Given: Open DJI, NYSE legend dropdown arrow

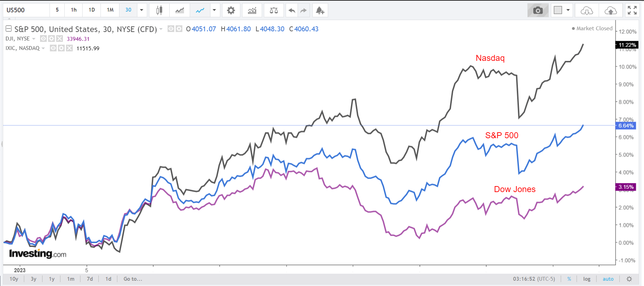Looking at the screenshot, I should pyautogui.click(x=34, y=39).
